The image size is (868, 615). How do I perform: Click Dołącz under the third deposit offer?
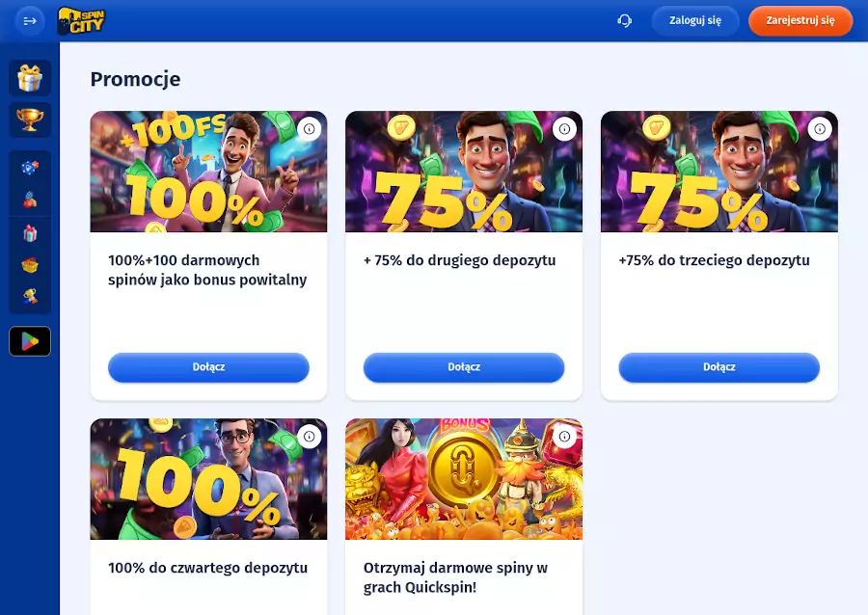(x=719, y=367)
